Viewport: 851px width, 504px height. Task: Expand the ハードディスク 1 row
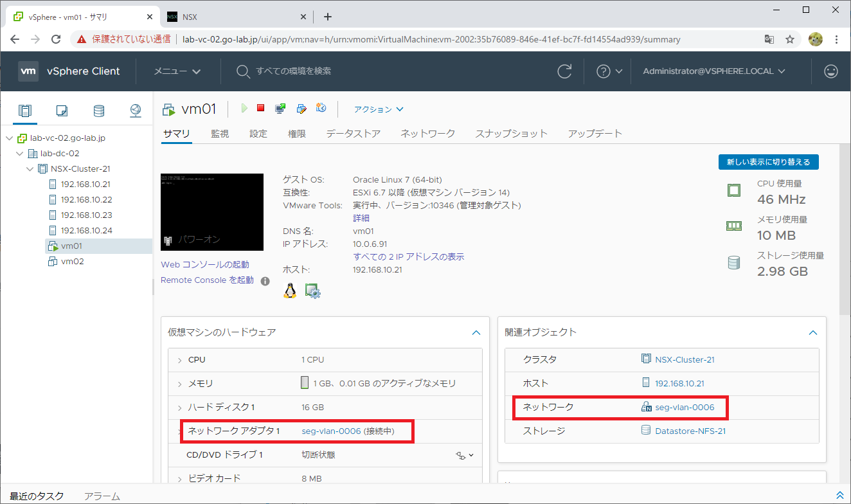[179, 408]
